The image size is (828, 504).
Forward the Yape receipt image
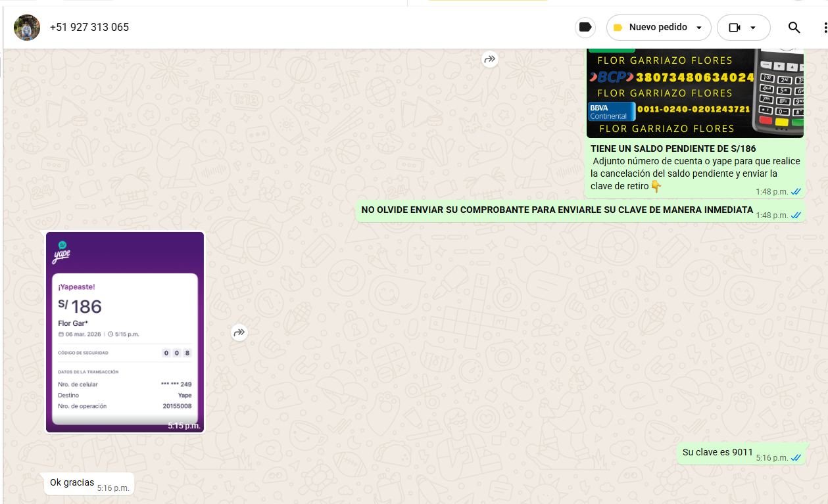239,332
